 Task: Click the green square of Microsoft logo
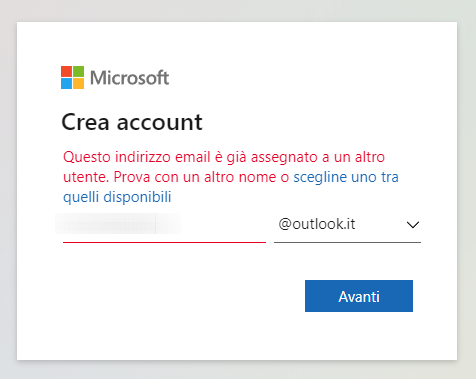(x=78, y=71)
